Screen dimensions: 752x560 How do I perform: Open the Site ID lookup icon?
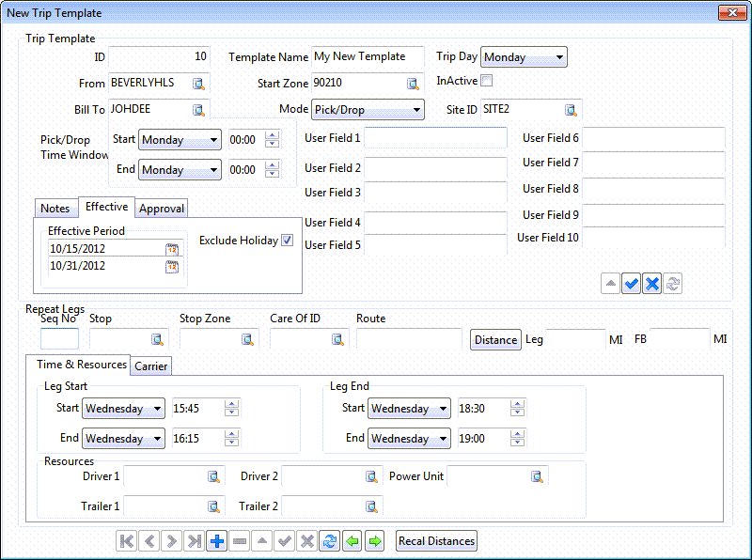[x=571, y=110]
